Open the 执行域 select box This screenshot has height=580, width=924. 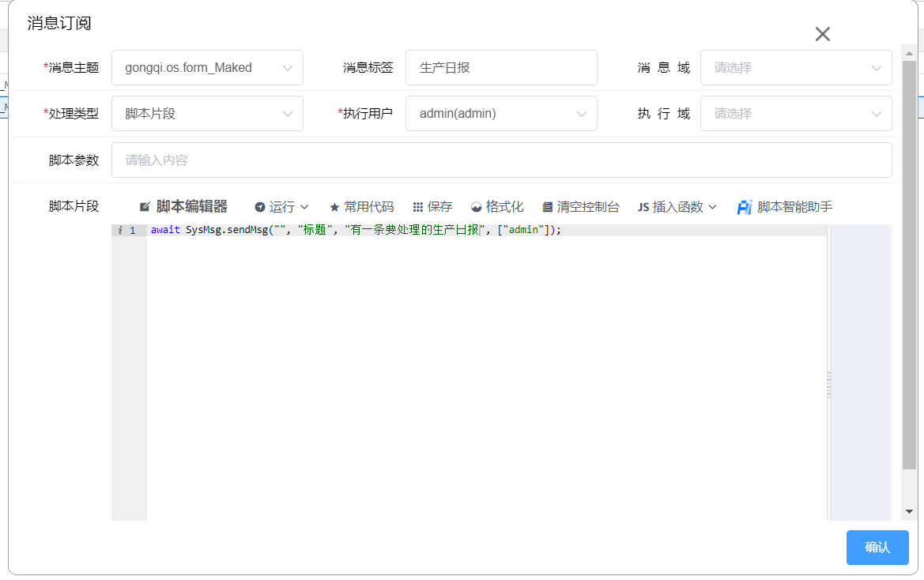coord(795,114)
